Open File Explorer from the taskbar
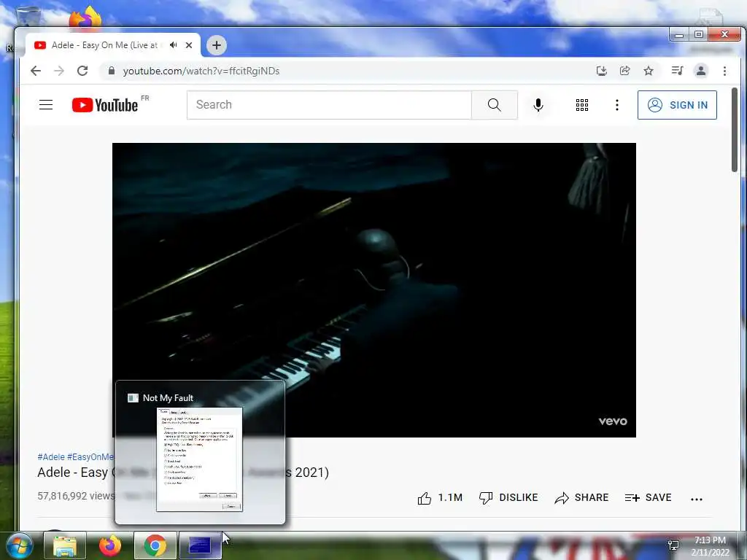The height and width of the screenshot is (560, 747). tap(65, 545)
